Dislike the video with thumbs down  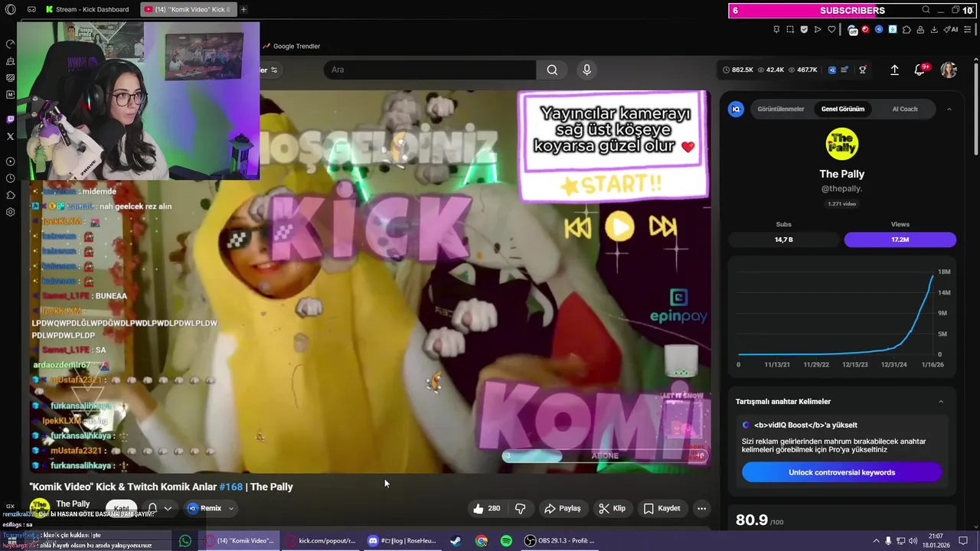[x=520, y=508]
